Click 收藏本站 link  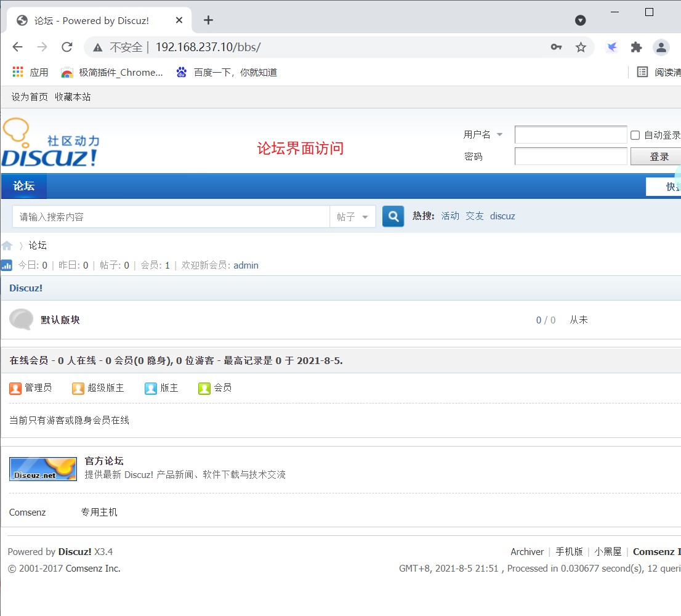[x=73, y=97]
